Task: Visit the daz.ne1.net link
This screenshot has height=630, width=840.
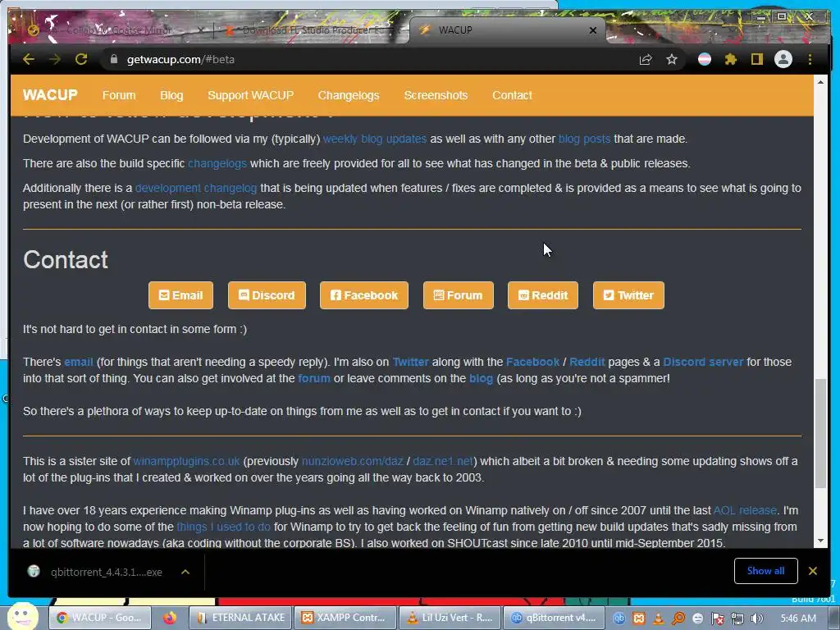Action: (x=443, y=461)
